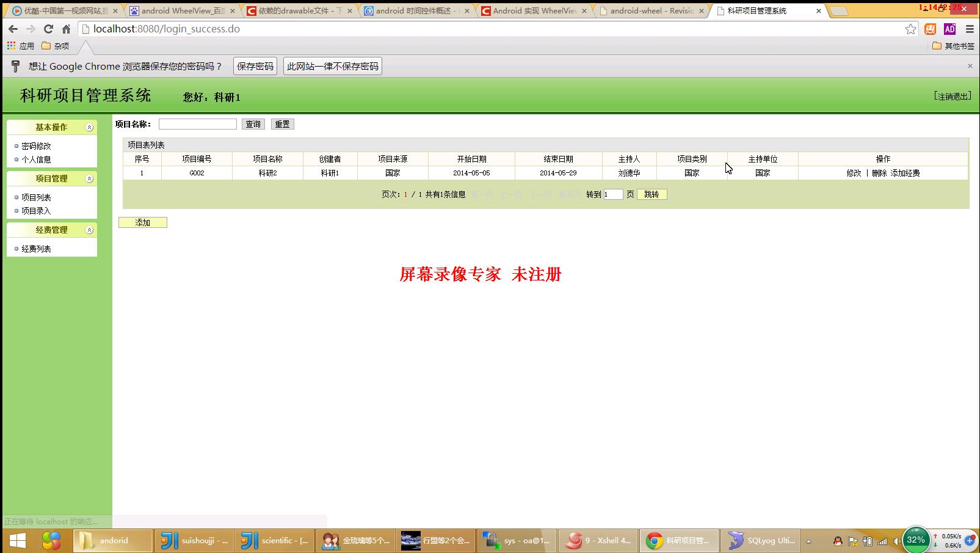Click the G002 project number cell
980x553 pixels.
(x=197, y=173)
